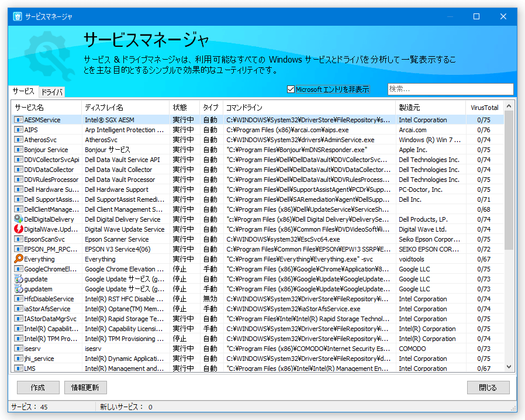Click the Everything.exe -svc command line cell
This screenshot has width=525, height=420.
(x=300, y=259)
